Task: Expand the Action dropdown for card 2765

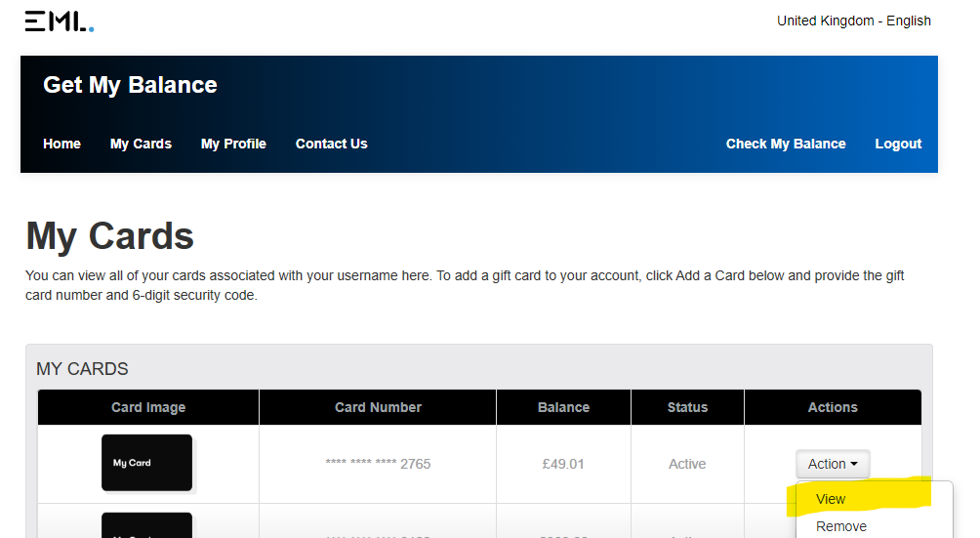Action: click(x=833, y=464)
